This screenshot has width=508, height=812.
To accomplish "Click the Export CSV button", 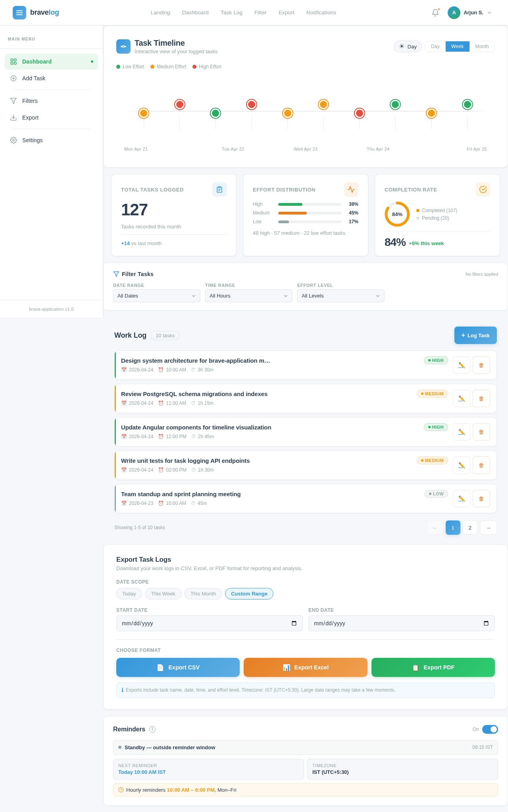I will tap(178, 667).
